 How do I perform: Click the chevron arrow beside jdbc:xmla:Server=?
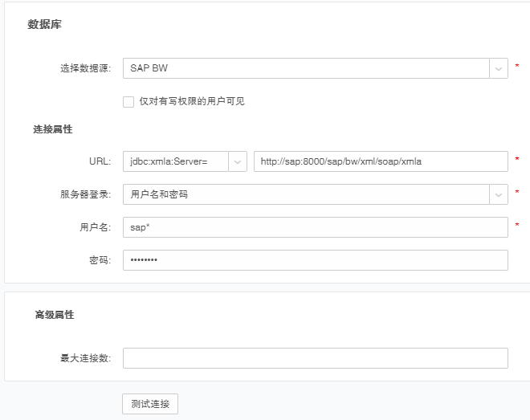(238, 161)
